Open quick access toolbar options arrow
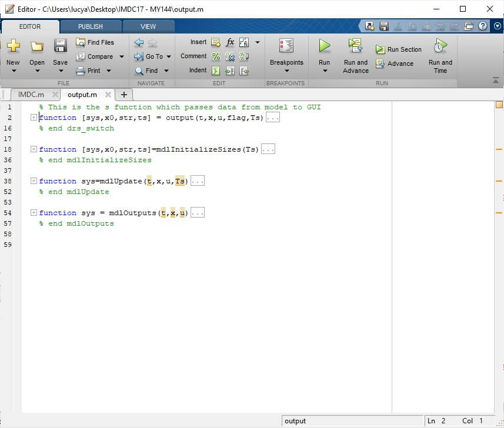The width and height of the screenshot is (504, 428). [x=498, y=26]
